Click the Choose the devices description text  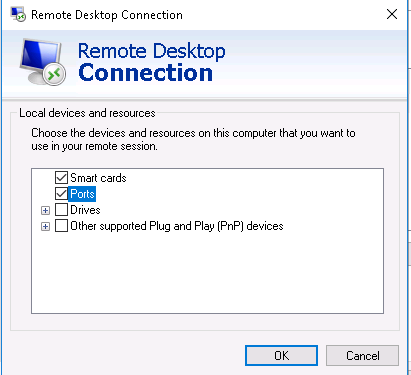193,139
